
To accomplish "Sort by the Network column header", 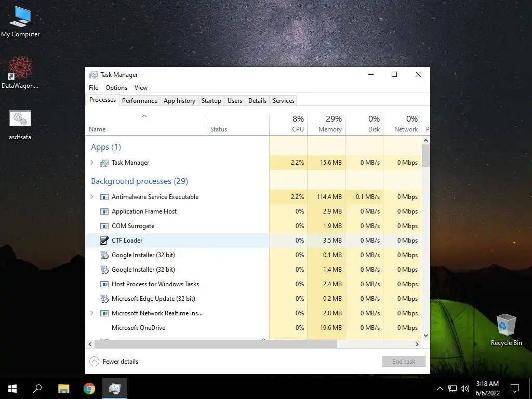I will (403, 124).
